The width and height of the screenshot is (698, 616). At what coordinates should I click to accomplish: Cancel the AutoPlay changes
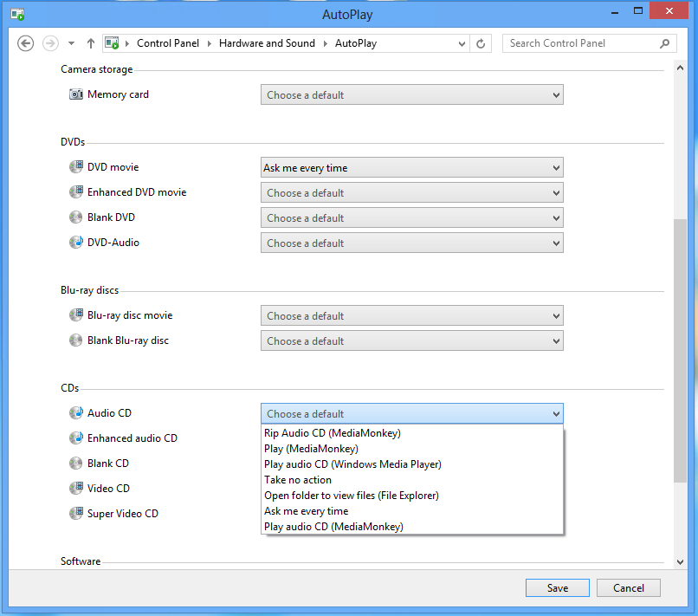click(628, 588)
